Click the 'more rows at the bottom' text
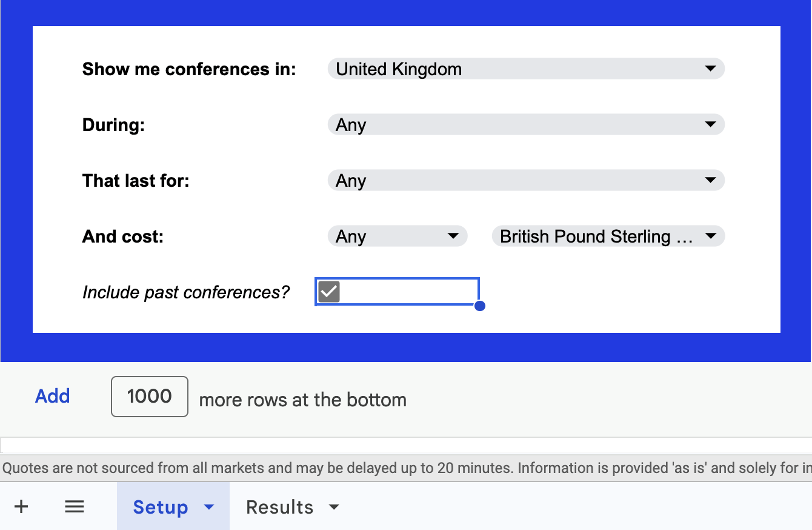The height and width of the screenshot is (530, 812). tap(302, 400)
